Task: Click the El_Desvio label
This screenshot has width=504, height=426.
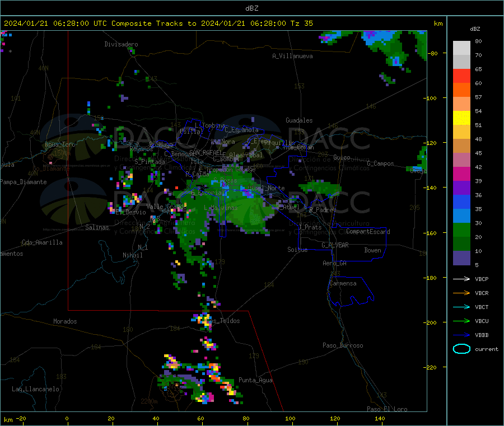Action: click(x=131, y=212)
